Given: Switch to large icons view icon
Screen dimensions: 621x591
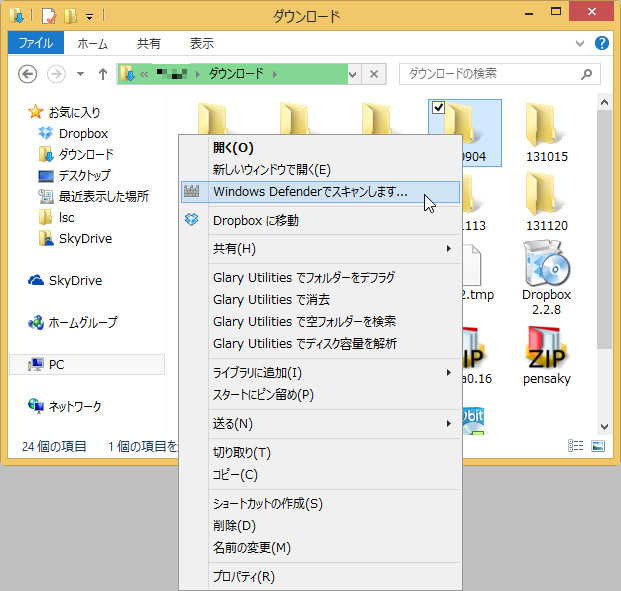Looking at the screenshot, I should [x=598, y=446].
